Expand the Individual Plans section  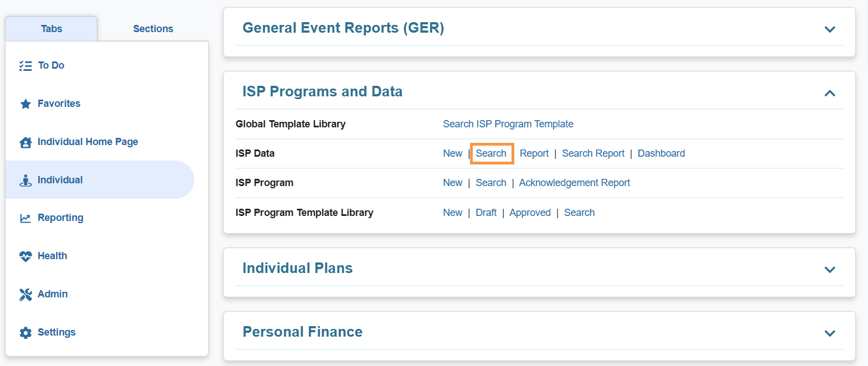coord(829,270)
